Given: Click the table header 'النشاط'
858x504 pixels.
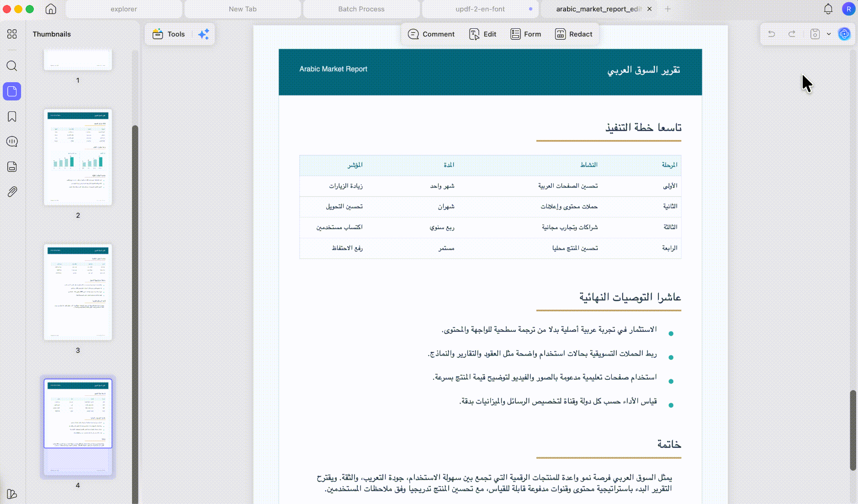Looking at the screenshot, I should pyautogui.click(x=589, y=165).
